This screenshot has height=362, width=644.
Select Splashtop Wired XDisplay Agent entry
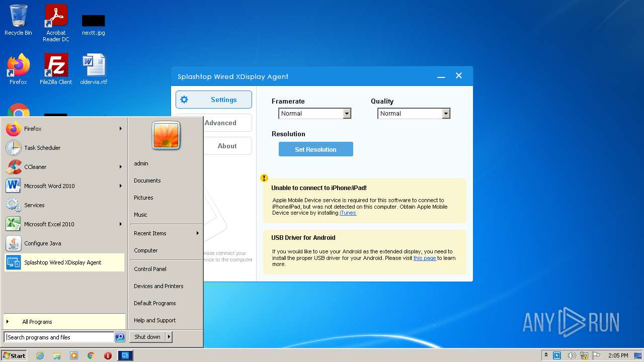pyautogui.click(x=64, y=262)
